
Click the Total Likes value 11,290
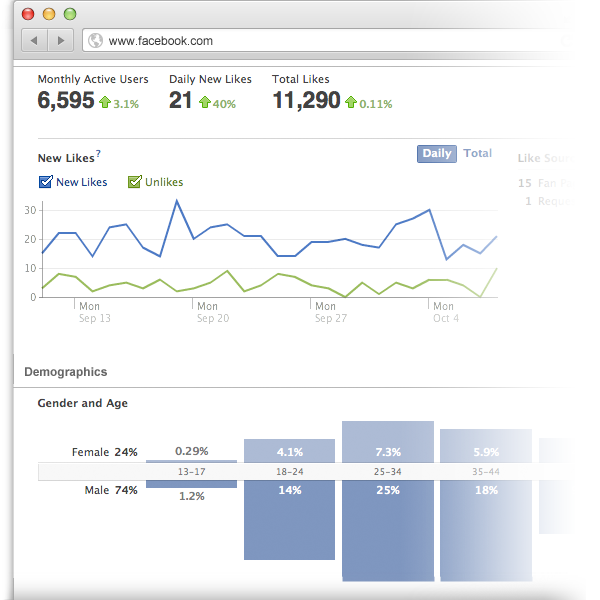click(306, 101)
